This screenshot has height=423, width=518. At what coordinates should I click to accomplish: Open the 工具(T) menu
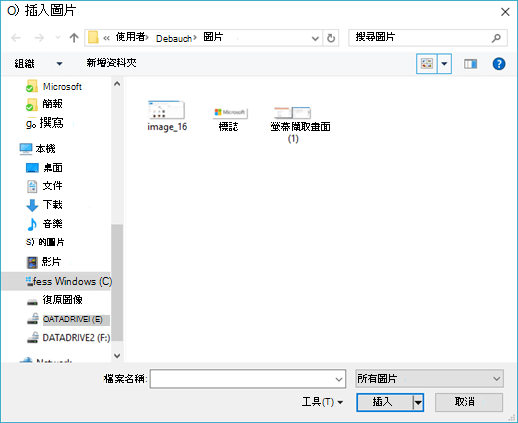322,402
